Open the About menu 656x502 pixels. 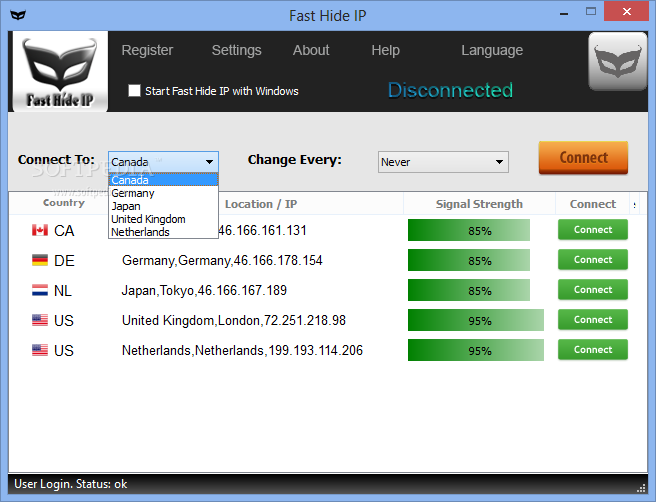(311, 50)
